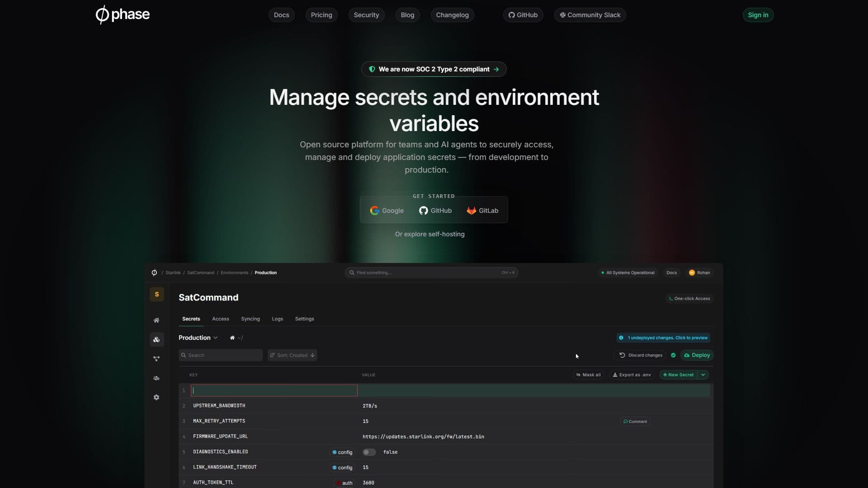
Task: Click the phase icon in app breadcrumb
Action: [154, 272]
